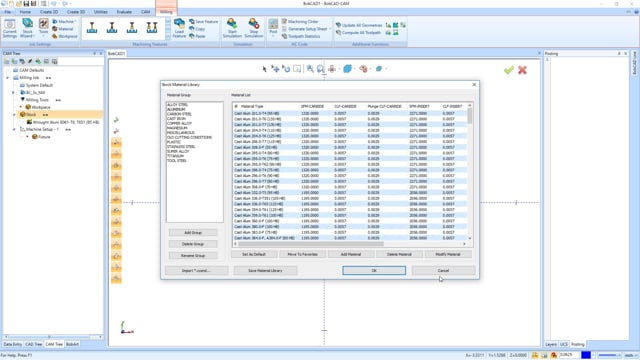Expand the machining features gallery arrow

point(168,37)
